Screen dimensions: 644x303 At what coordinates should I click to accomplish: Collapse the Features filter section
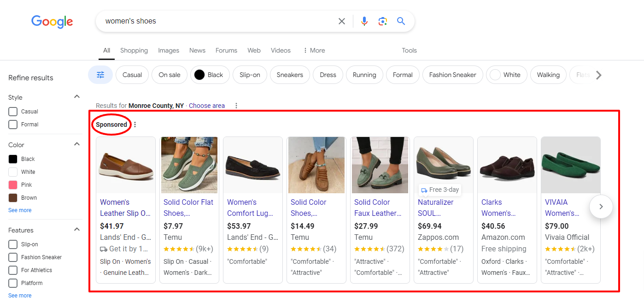coord(77,230)
